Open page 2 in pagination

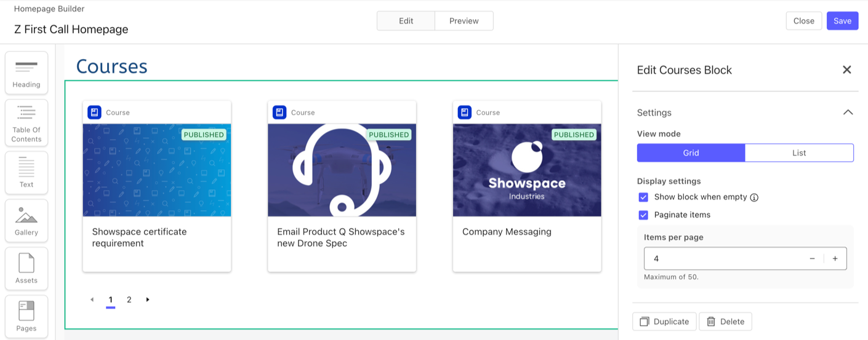point(129,300)
